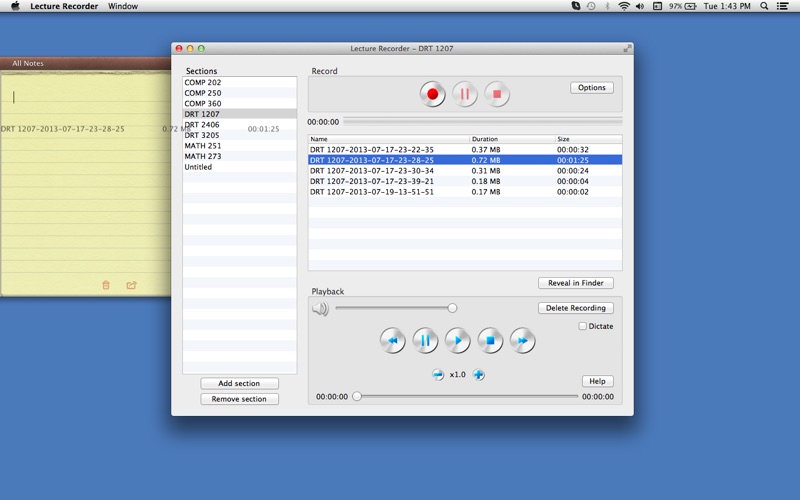Select the COMP 250 section
Image resolution: width=800 pixels, height=500 pixels.
pyautogui.click(x=239, y=93)
